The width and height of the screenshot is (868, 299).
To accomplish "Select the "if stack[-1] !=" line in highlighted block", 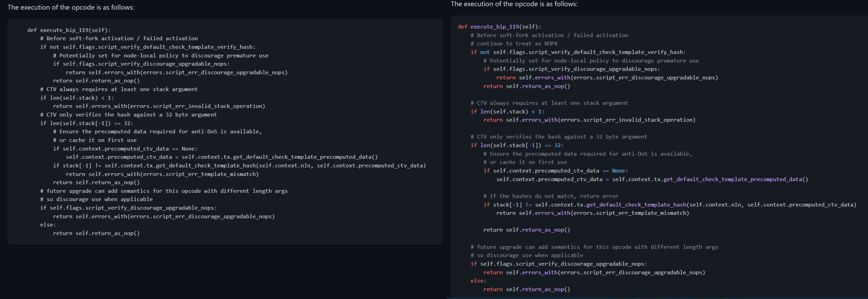I will point(670,205).
